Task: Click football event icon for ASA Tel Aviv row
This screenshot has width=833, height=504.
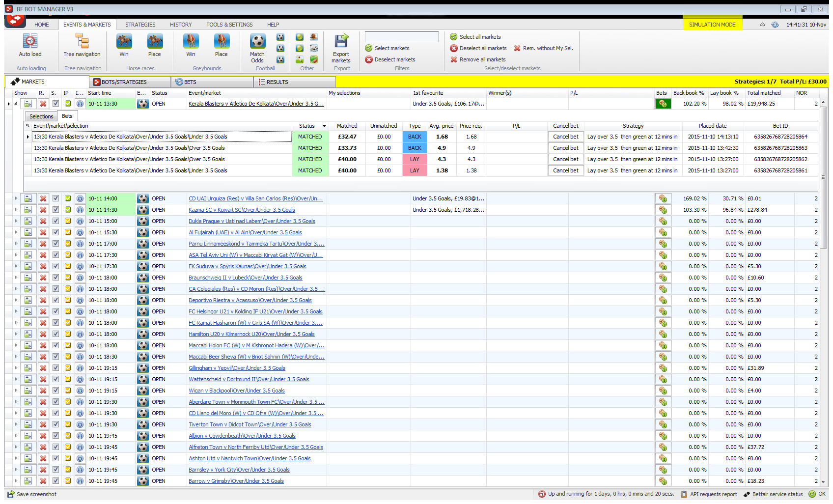Action: point(143,255)
